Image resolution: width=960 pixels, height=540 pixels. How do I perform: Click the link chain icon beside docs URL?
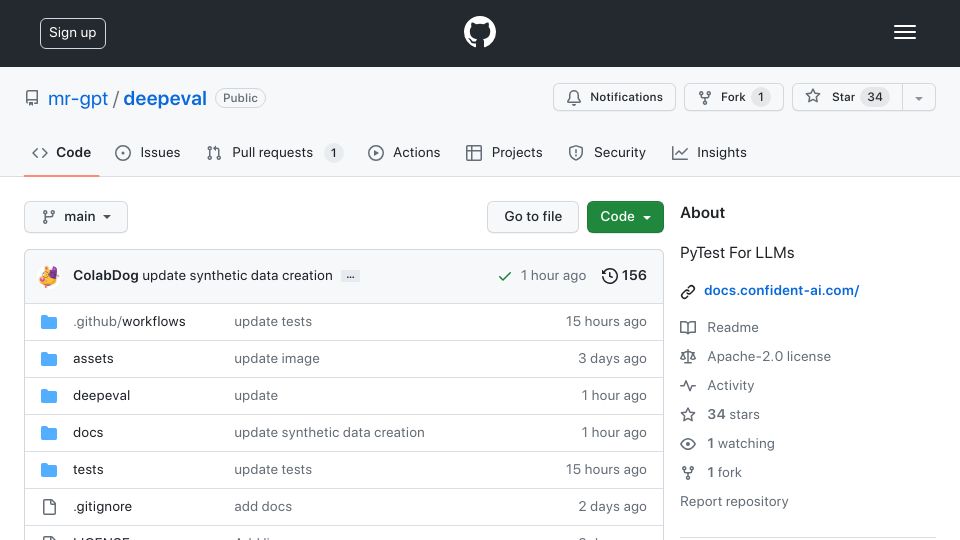point(688,291)
